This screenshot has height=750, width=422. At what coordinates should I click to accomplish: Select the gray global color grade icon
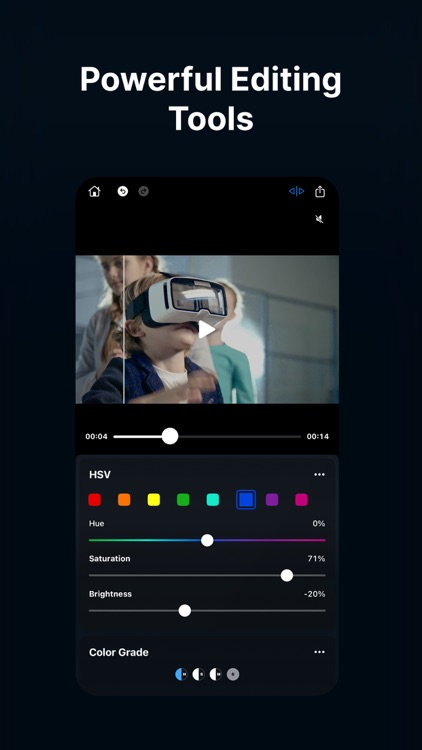[233, 674]
